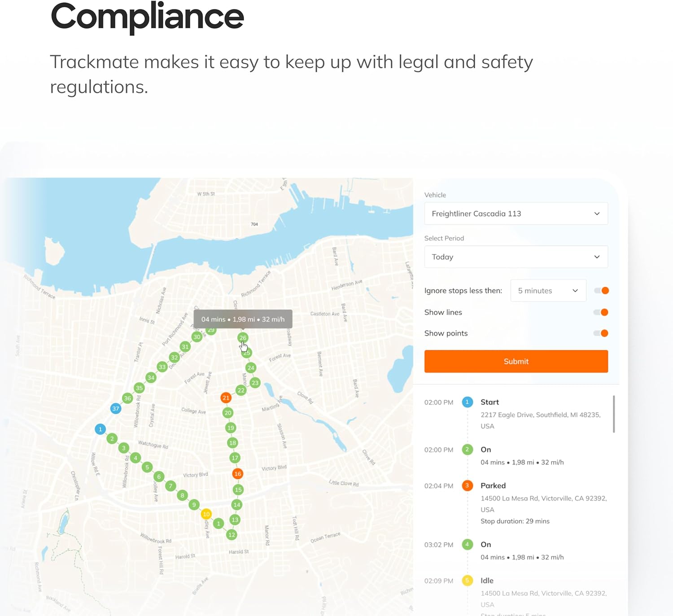Select green route point 2 on map

(112, 438)
